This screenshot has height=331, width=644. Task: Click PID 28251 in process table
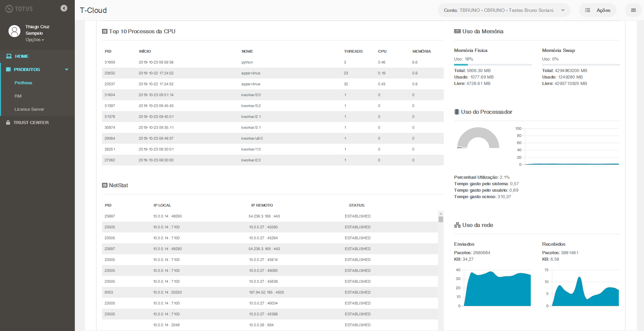tap(110, 149)
